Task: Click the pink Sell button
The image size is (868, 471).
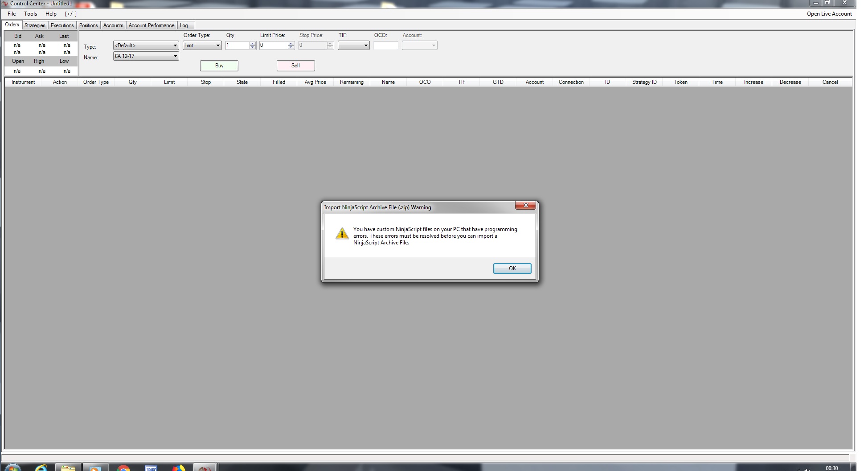Action: click(x=296, y=66)
